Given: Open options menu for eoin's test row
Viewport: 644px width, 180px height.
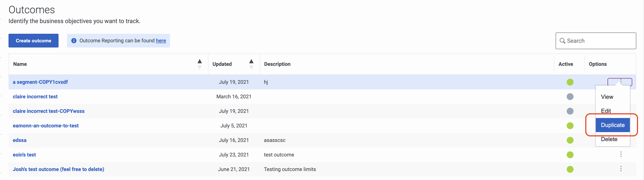Looking at the screenshot, I should click(x=621, y=154).
